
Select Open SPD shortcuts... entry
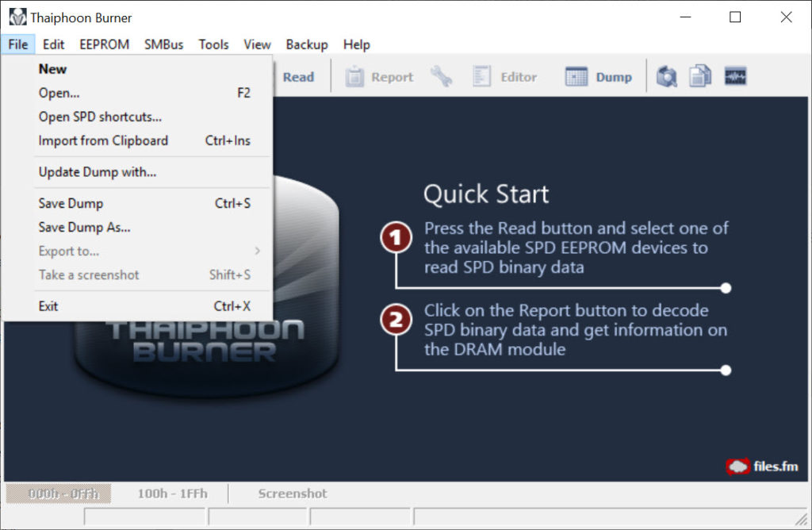tap(138, 117)
